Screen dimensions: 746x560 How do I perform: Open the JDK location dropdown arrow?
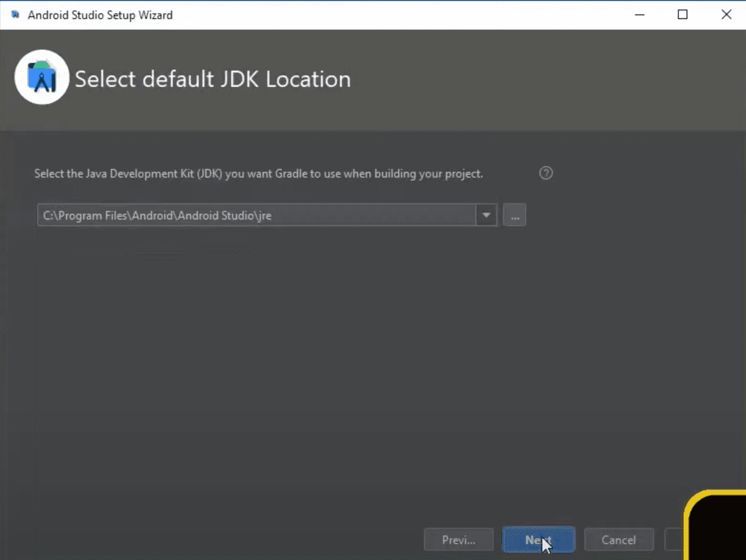click(x=486, y=215)
